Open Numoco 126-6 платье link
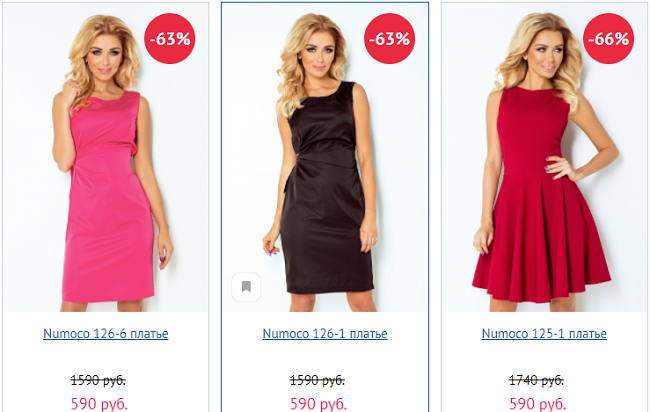The image size is (650, 412). (x=106, y=334)
